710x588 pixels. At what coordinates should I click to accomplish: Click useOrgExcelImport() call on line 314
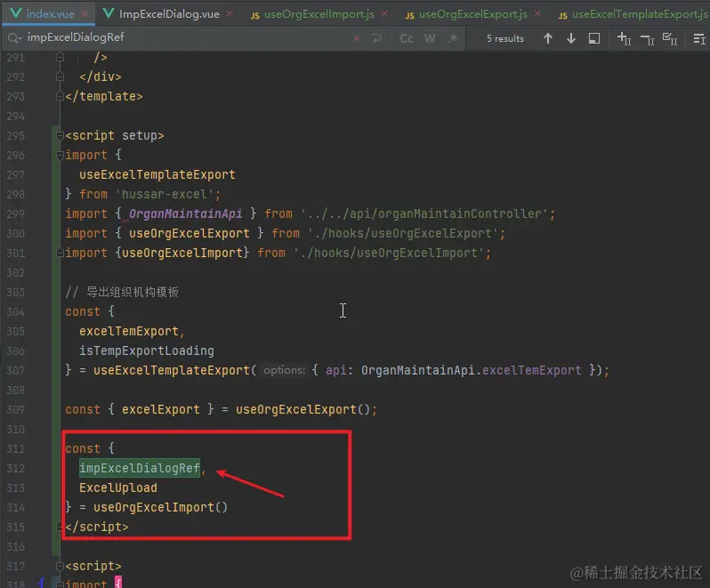[160, 507]
